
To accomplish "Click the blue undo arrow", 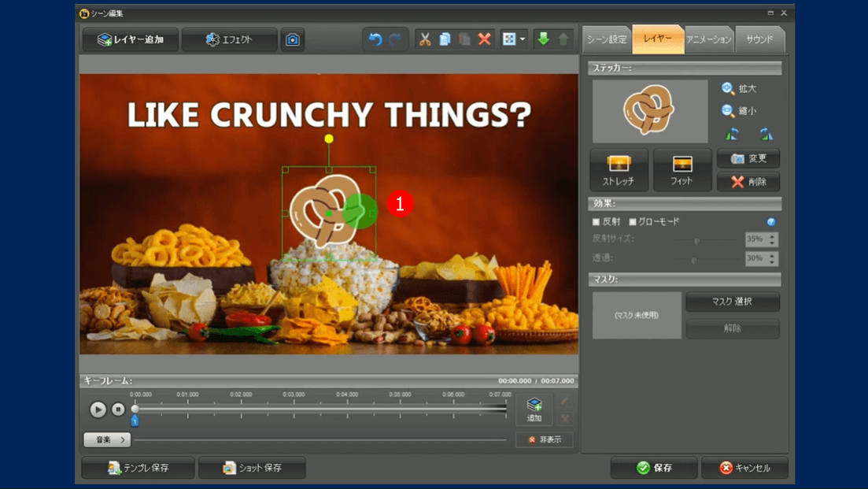I will click(x=375, y=39).
